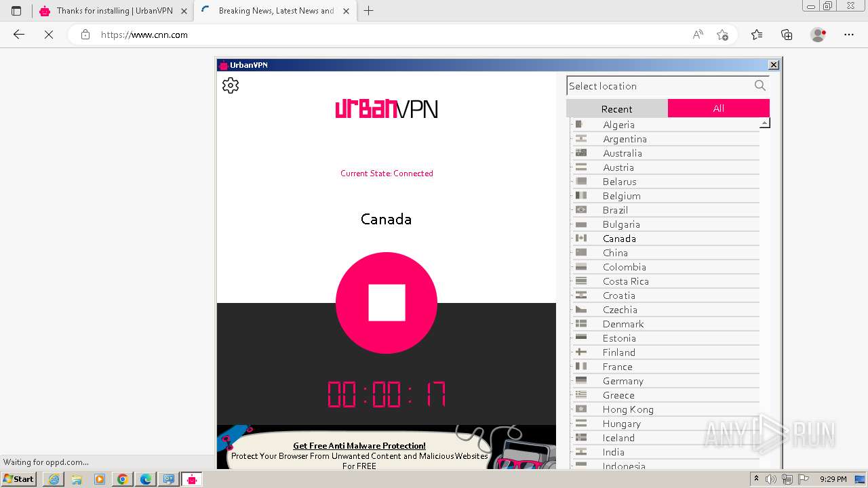Open UrbanVPN settings gear
Screen dimensions: 868x488
231,85
